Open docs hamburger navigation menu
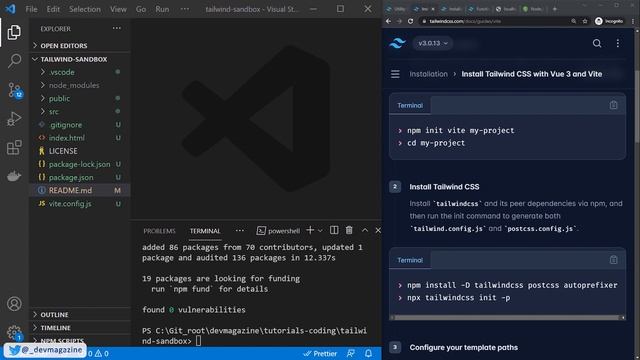640x360 pixels. [x=395, y=74]
